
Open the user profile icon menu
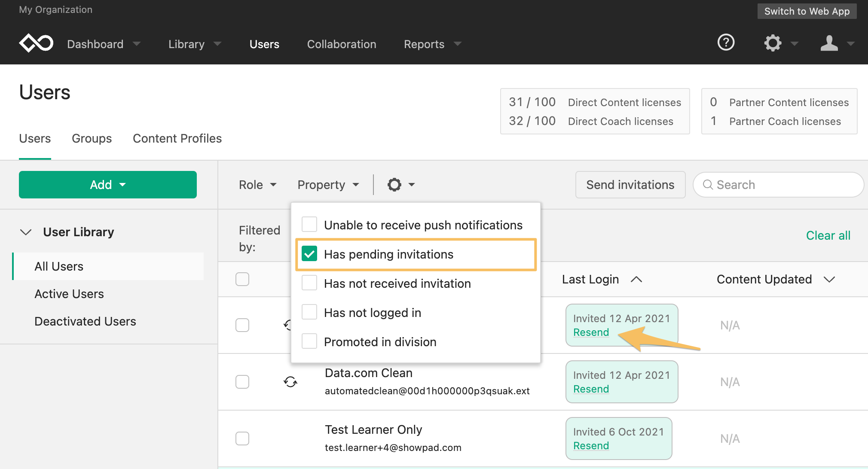pos(829,43)
